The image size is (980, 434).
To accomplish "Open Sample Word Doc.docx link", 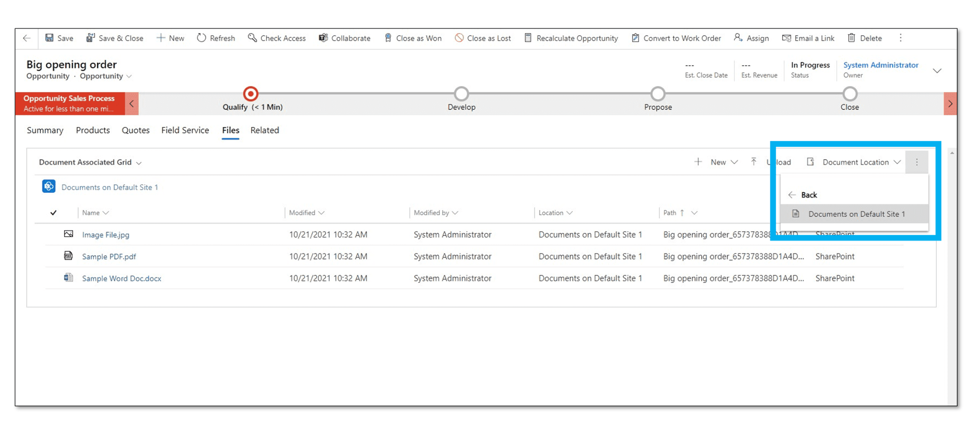I will tap(122, 278).
